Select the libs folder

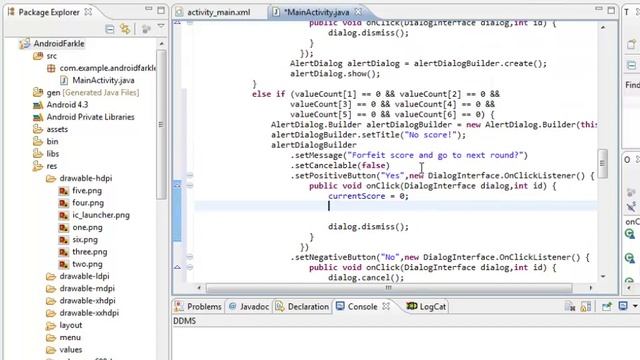click(x=53, y=154)
